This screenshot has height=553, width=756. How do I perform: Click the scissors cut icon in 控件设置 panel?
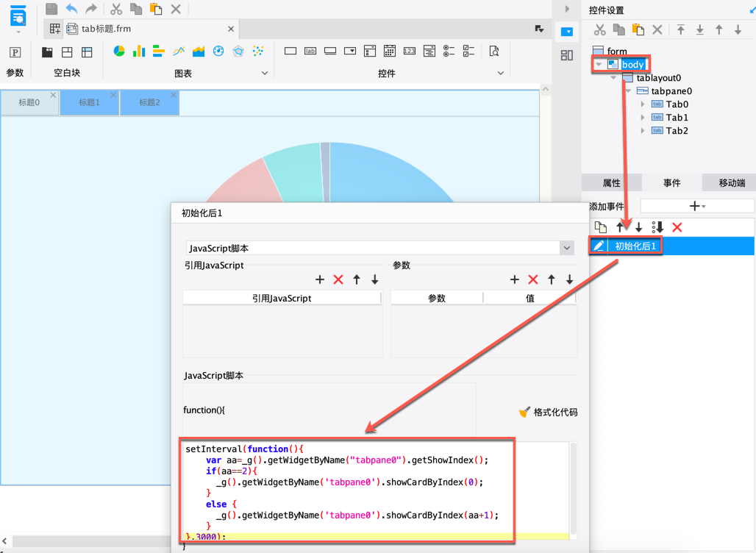(x=600, y=29)
